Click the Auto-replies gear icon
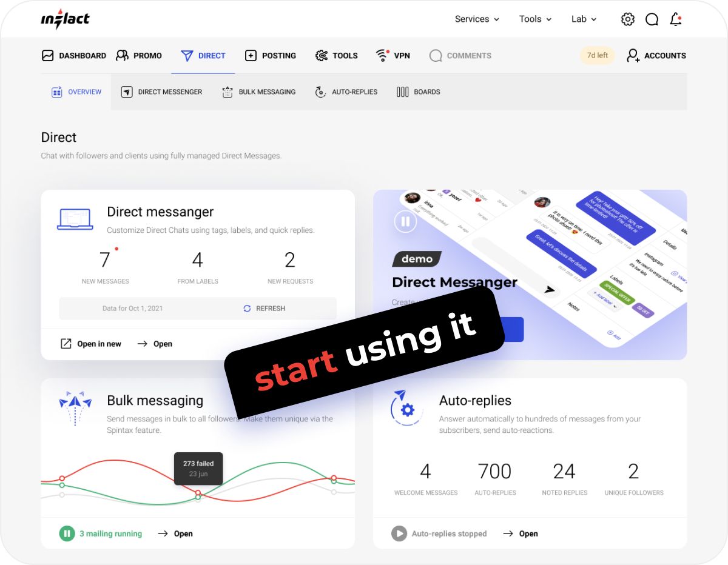The height and width of the screenshot is (565, 728). (x=406, y=409)
